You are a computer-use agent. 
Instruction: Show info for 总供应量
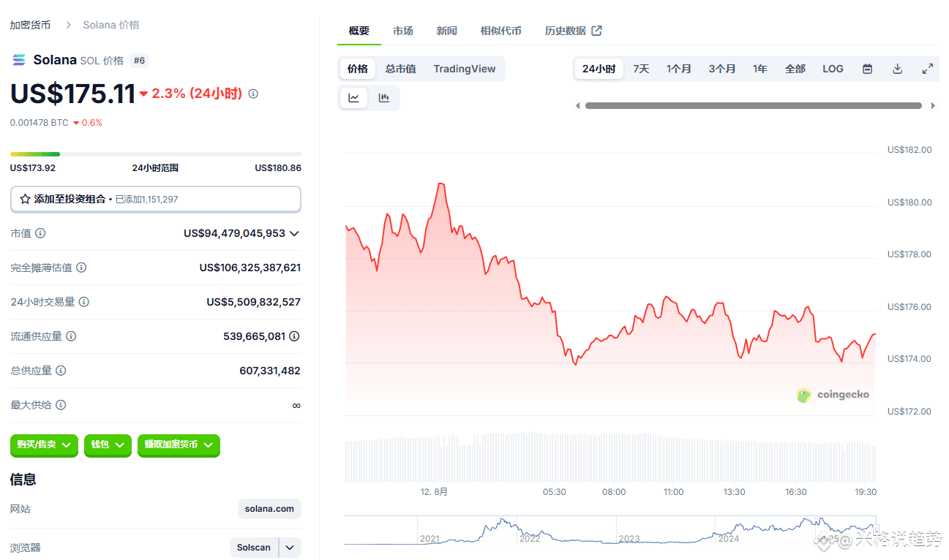pyautogui.click(x=61, y=371)
